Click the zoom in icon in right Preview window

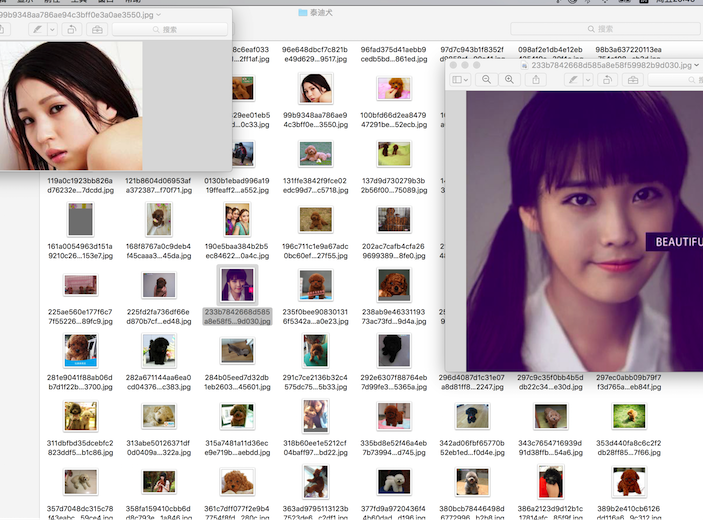point(509,80)
